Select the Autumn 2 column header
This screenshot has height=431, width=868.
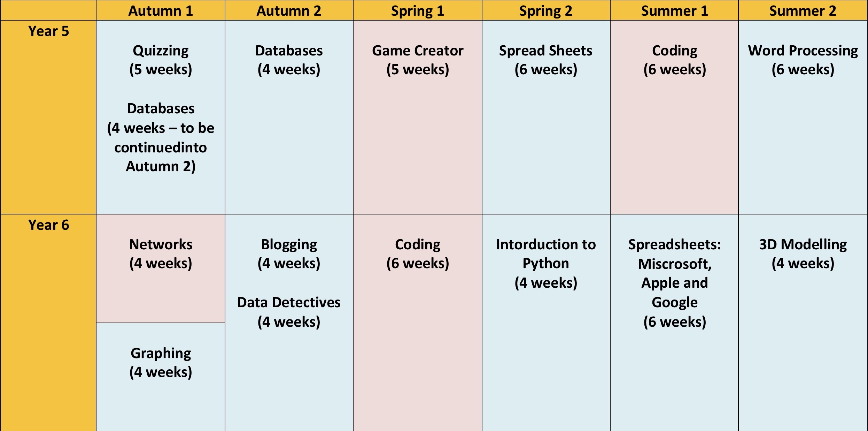(x=289, y=11)
